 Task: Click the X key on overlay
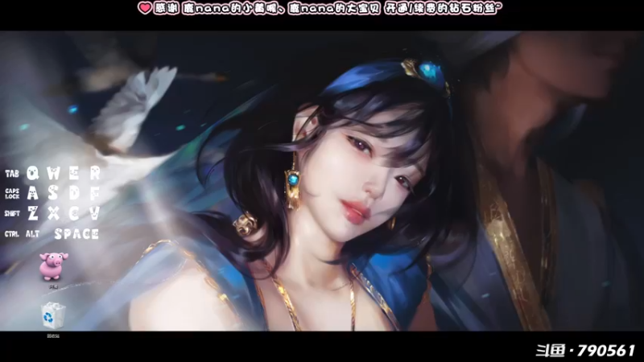(53, 213)
